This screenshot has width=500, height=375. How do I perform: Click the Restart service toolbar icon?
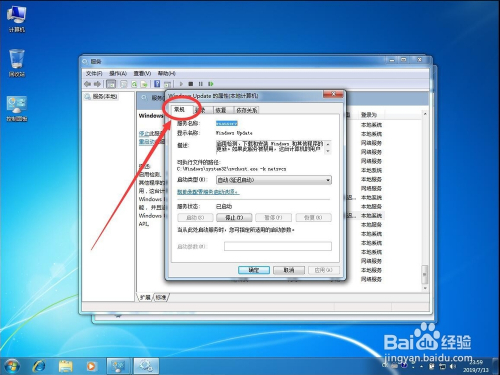211,84
